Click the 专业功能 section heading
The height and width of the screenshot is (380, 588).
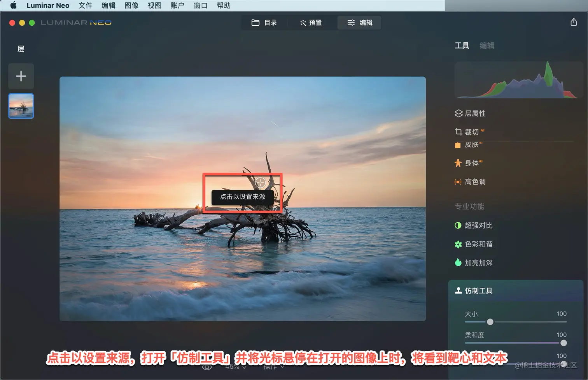[x=469, y=206]
